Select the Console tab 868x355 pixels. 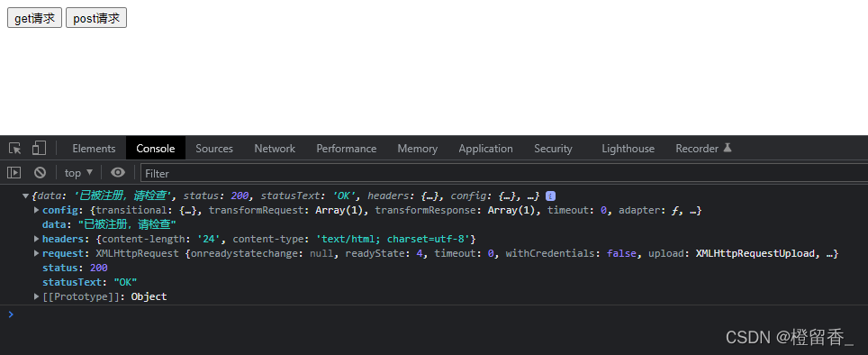pos(156,149)
